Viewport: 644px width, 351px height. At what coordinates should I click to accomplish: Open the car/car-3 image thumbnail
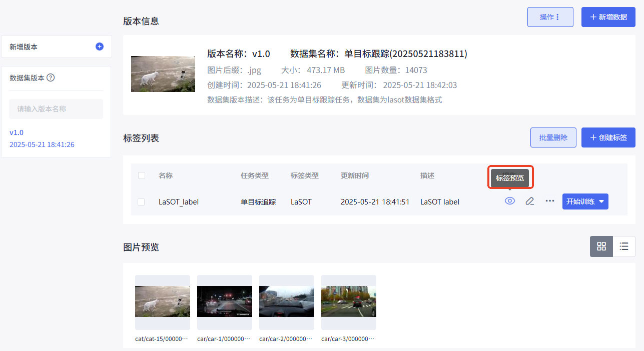(x=349, y=301)
